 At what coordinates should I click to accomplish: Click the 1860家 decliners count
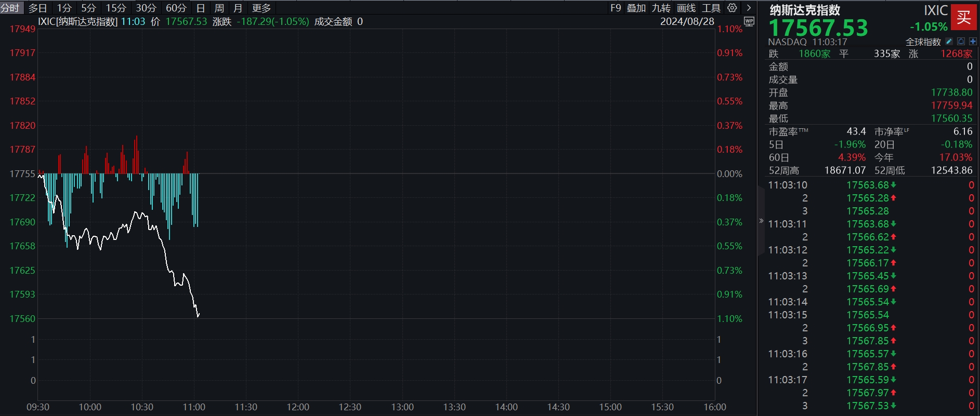[x=815, y=53]
